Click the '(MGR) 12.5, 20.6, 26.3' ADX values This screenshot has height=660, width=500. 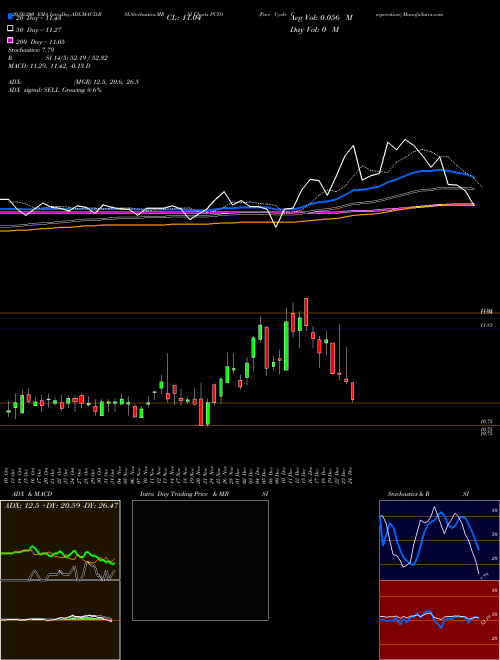pyautogui.click(x=106, y=82)
